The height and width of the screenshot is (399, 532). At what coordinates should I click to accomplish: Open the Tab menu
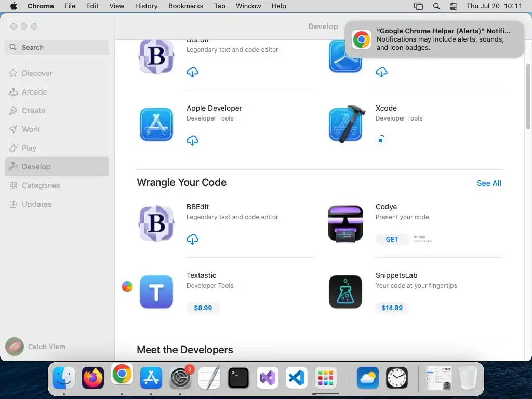220,6
